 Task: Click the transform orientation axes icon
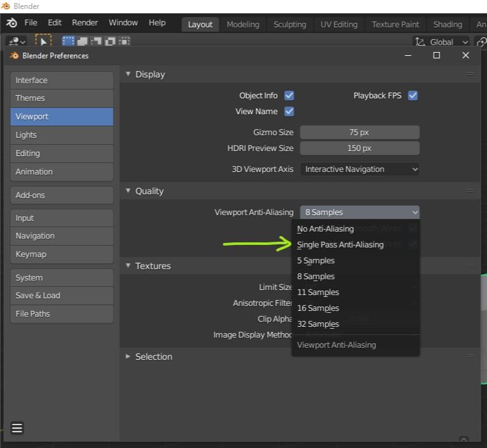[420, 42]
